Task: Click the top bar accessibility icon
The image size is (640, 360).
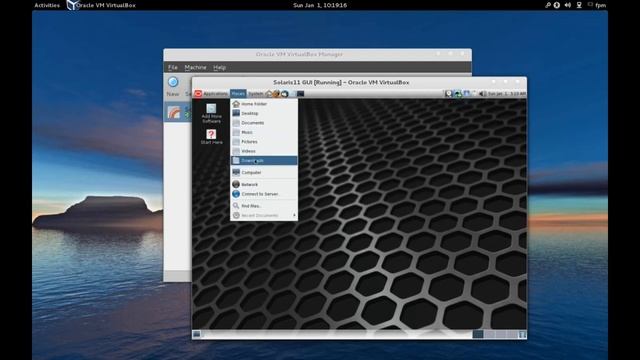Action: 556,5
